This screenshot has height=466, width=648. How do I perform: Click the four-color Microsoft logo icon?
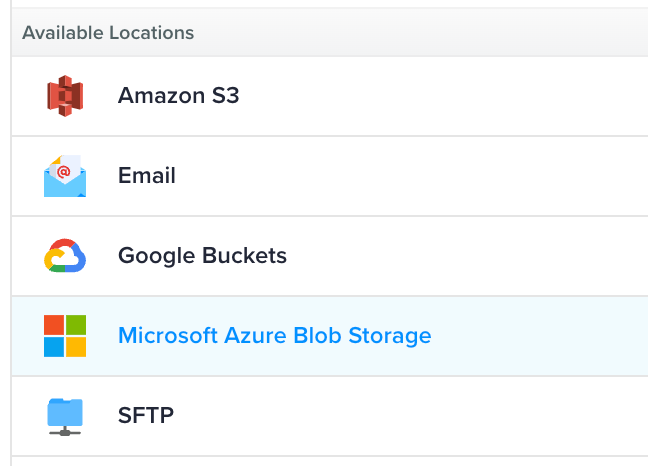(65, 336)
